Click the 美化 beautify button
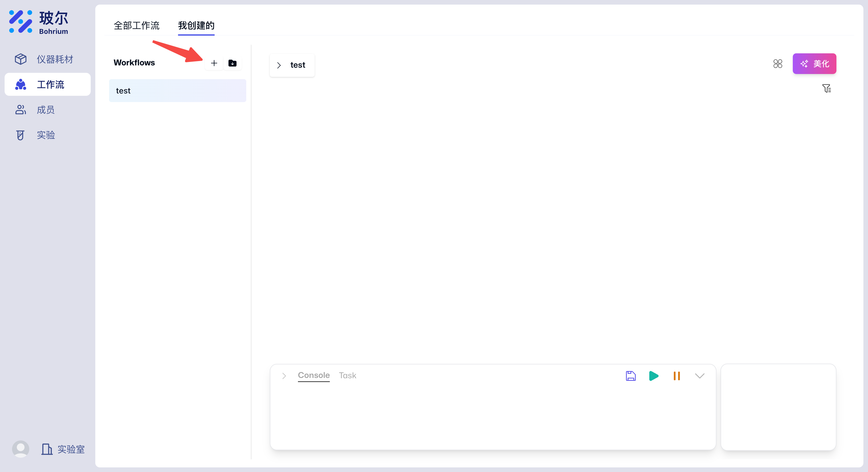This screenshot has height=472, width=868. [814, 64]
